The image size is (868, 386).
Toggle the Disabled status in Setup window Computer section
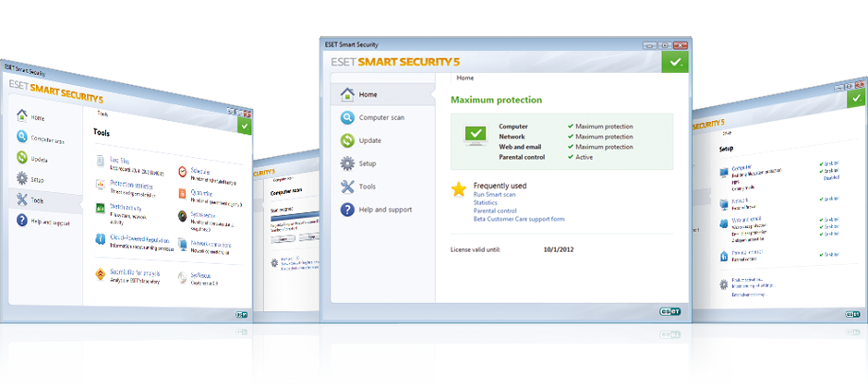click(831, 178)
